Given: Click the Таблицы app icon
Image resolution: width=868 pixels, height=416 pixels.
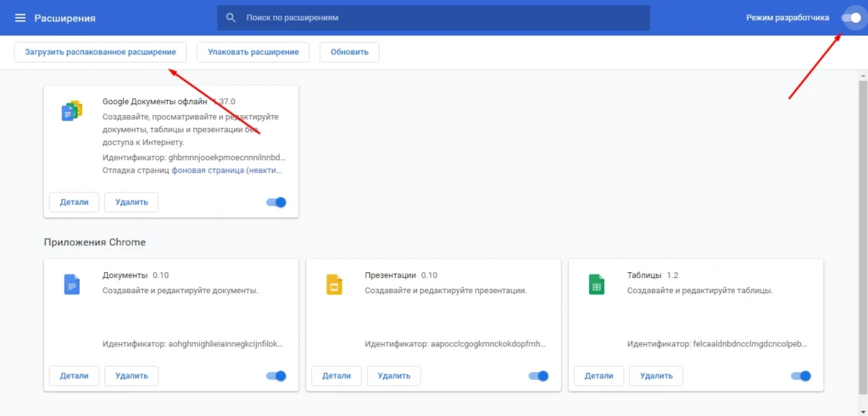Looking at the screenshot, I should pos(597,285).
